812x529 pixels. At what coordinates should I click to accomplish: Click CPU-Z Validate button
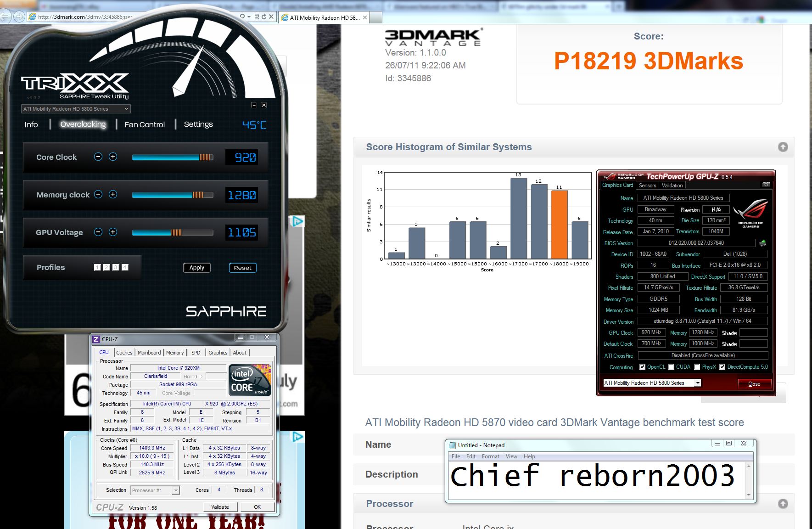[220, 507]
